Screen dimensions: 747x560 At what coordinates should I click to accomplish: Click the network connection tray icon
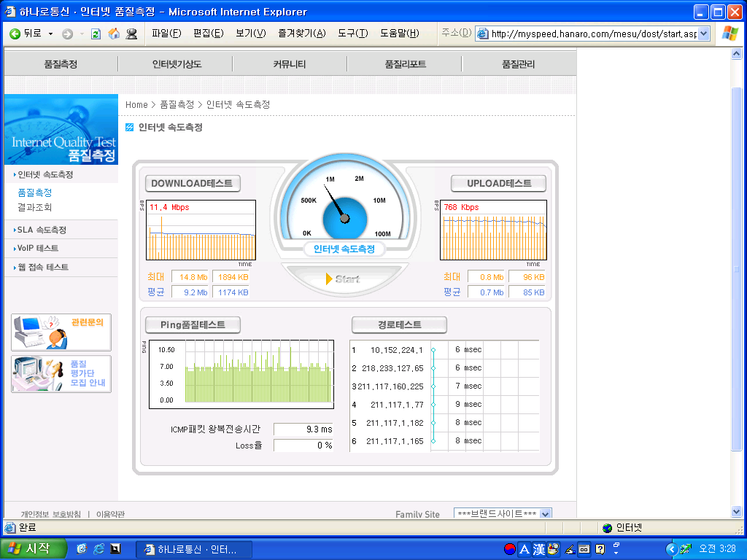[x=686, y=549]
